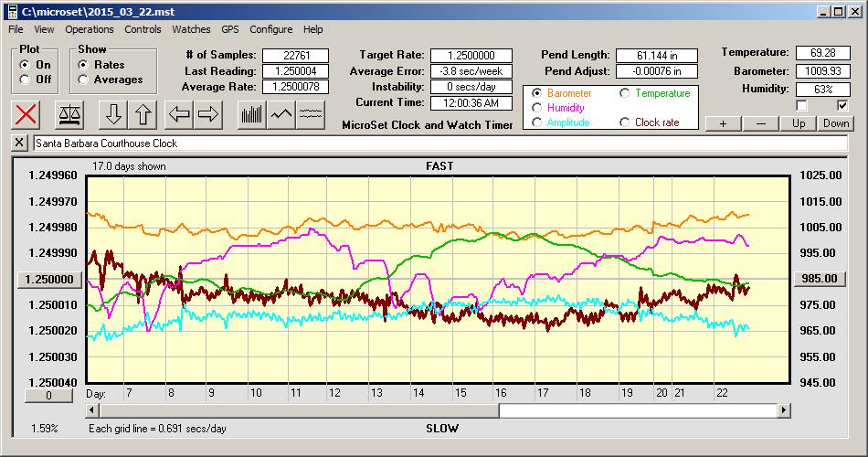Click the up arrow toolbar icon
868x457 pixels.
pos(143,114)
